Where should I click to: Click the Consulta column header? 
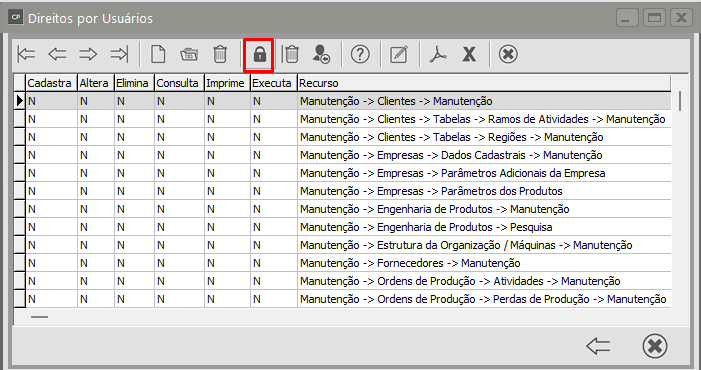[x=179, y=83]
